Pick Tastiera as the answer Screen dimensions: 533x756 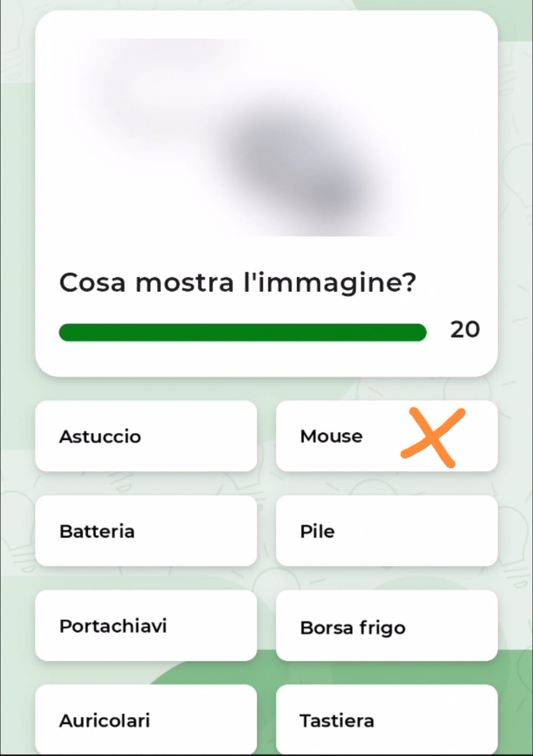[386, 720]
